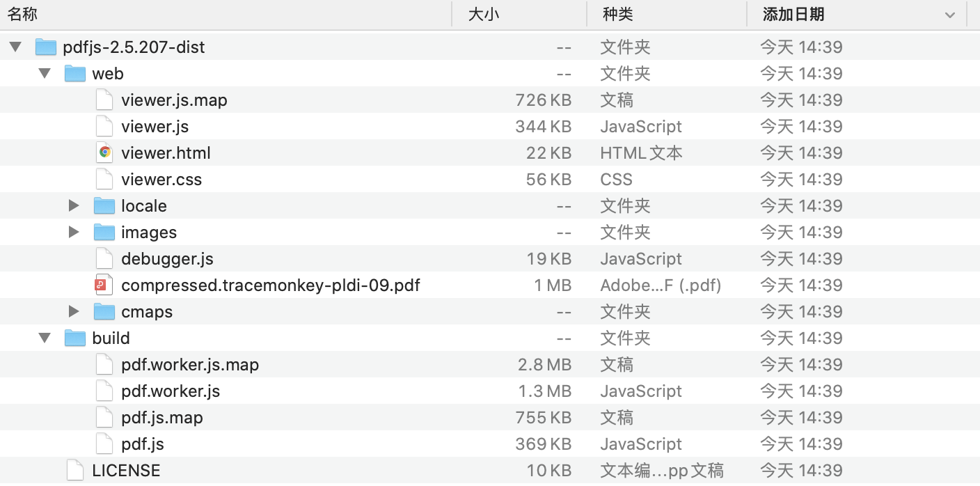This screenshot has height=486, width=980.
Task: Click the web folder icon
Action: pyautogui.click(x=75, y=74)
